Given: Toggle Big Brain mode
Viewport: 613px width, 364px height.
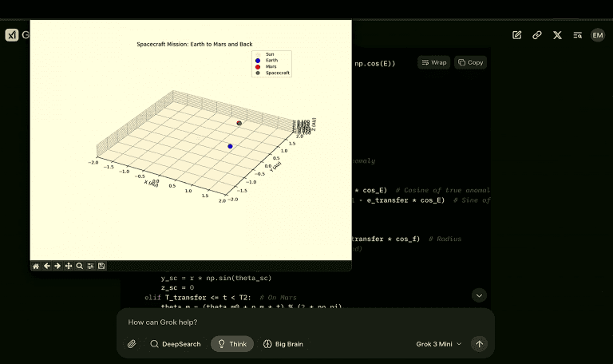Looking at the screenshot, I should (x=283, y=344).
